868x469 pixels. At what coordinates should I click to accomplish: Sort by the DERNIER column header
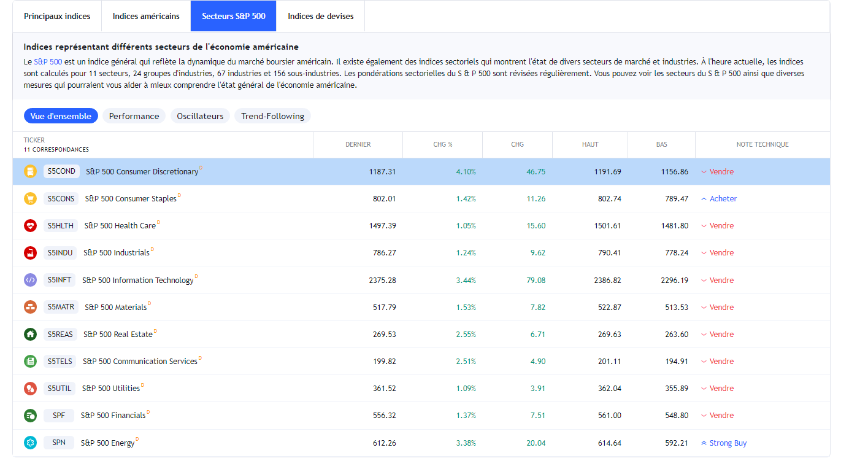click(358, 144)
